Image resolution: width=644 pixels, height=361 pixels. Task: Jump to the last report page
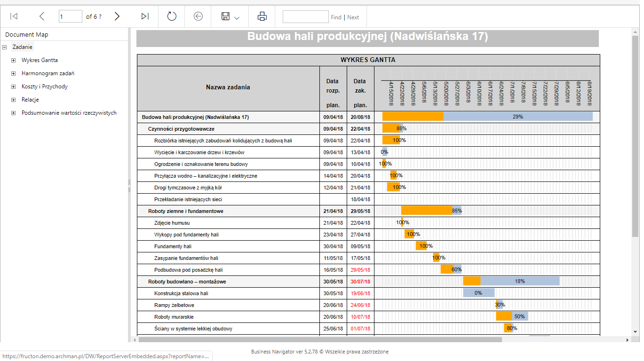[x=145, y=16]
